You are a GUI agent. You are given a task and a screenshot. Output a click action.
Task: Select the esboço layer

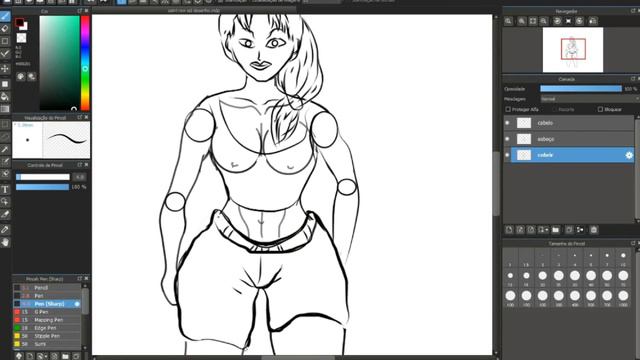(569, 139)
